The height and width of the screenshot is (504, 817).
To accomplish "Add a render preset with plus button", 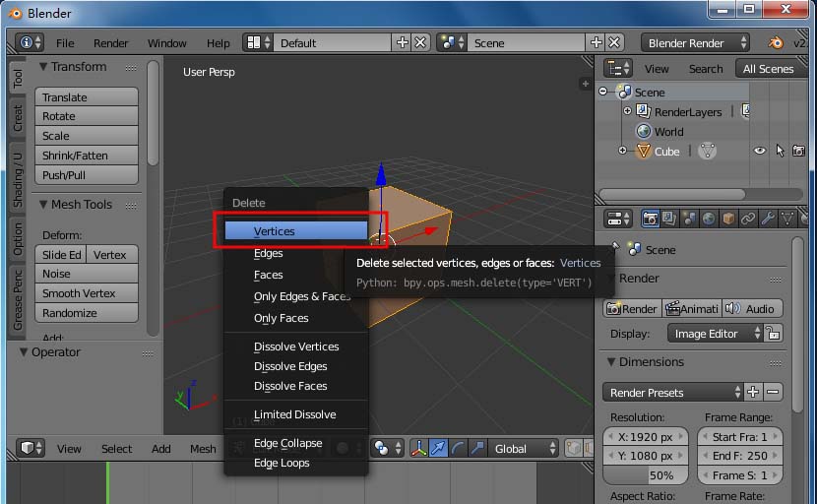I will (753, 392).
